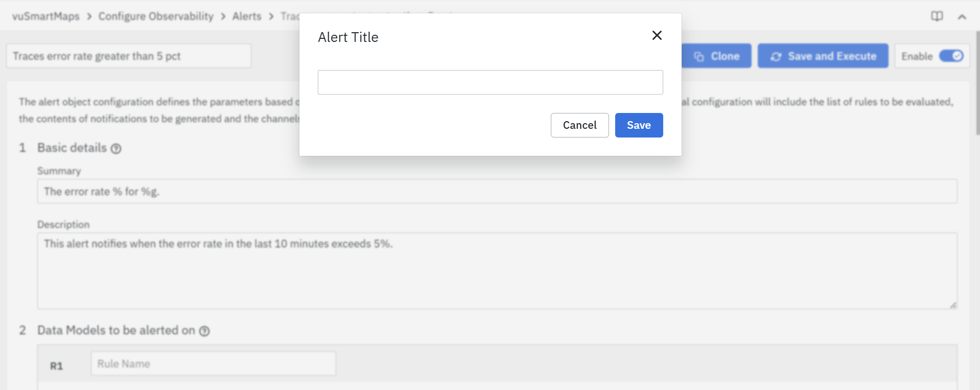Click the alert name field

(128, 56)
